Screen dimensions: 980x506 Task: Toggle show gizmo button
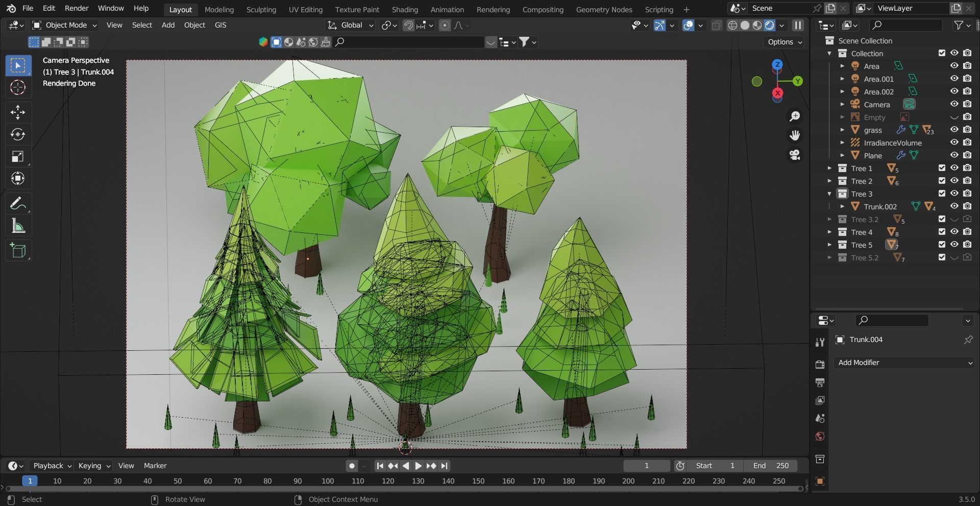pyautogui.click(x=659, y=25)
